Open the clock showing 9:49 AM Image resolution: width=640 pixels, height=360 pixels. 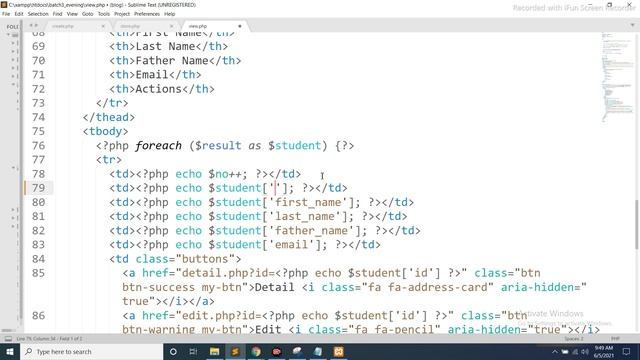[604, 351]
